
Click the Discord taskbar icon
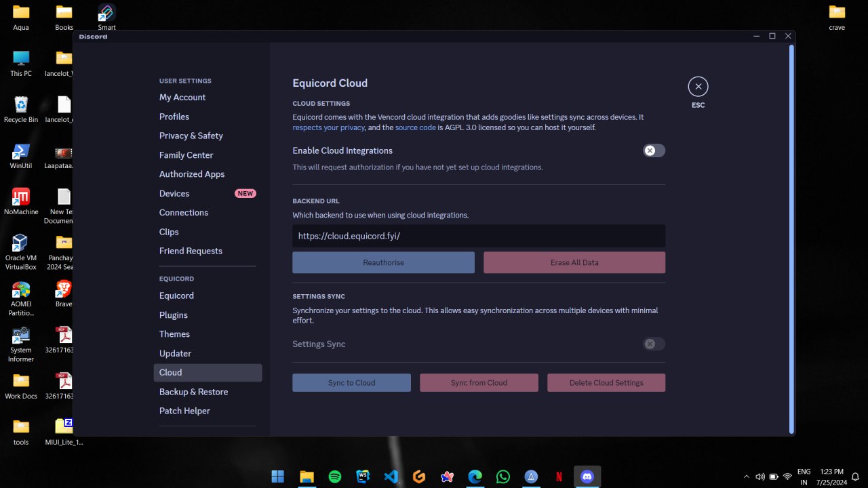coord(587,476)
